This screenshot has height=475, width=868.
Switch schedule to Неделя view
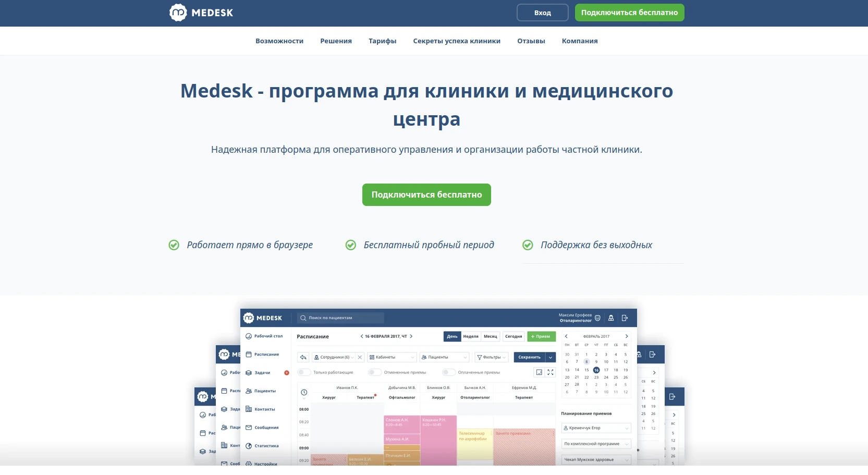[x=471, y=336]
